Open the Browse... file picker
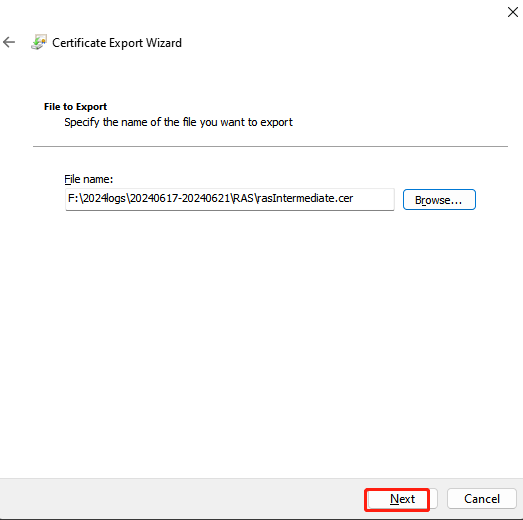The width and height of the screenshot is (523, 520). (x=439, y=199)
